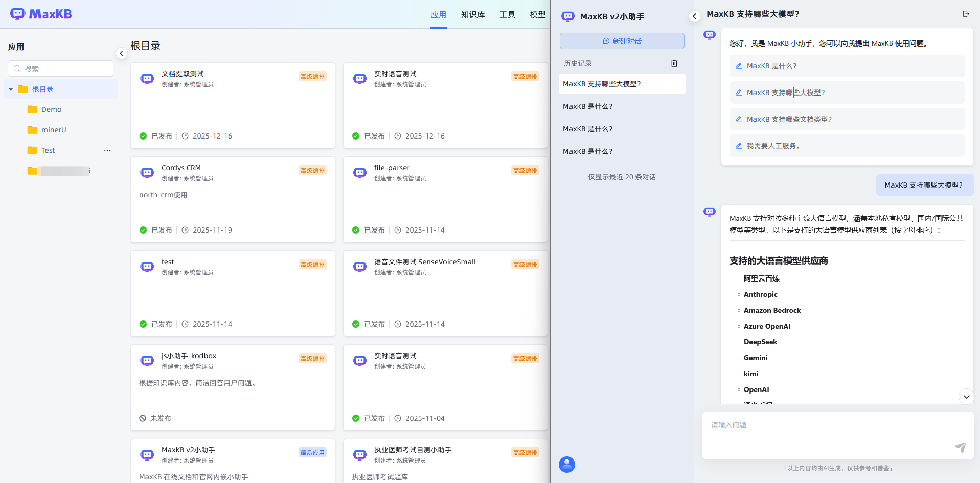Start a new chat with 新建对话
The image size is (980, 483).
(x=622, y=41)
